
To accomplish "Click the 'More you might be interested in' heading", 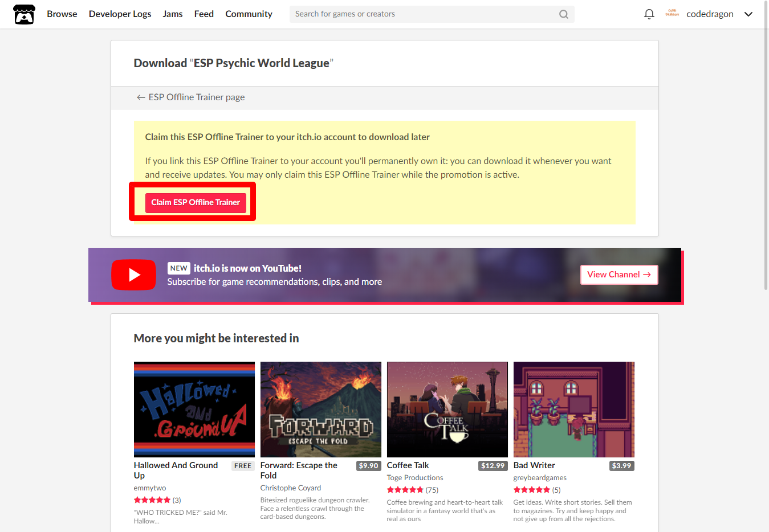I will click(x=216, y=338).
